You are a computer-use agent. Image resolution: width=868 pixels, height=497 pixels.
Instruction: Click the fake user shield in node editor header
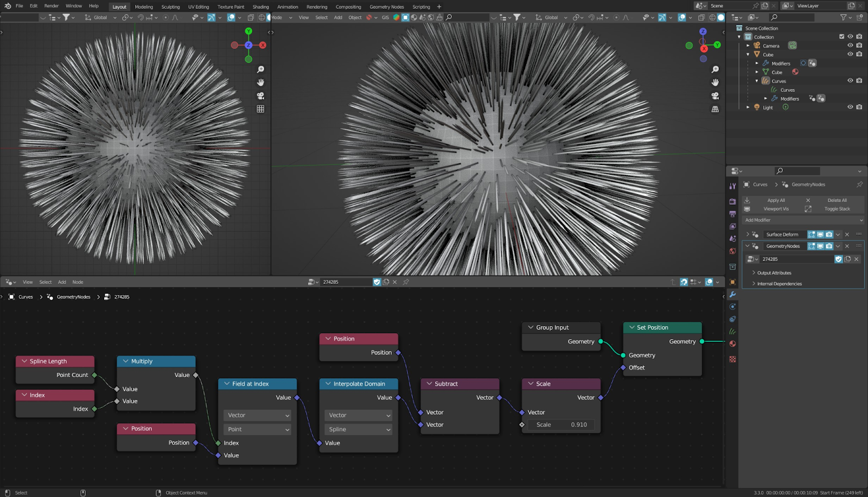(x=377, y=282)
